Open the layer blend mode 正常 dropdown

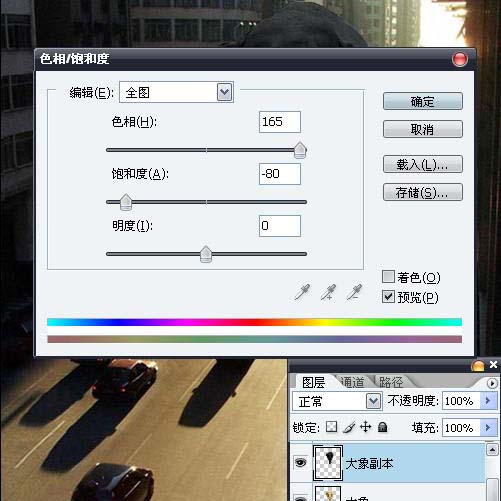[x=373, y=401]
